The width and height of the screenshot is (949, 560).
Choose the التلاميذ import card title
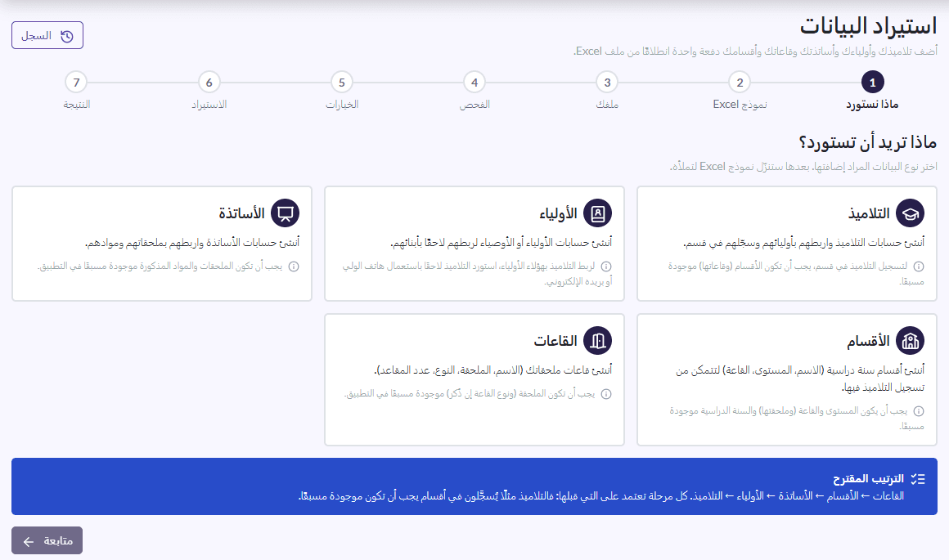869,213
